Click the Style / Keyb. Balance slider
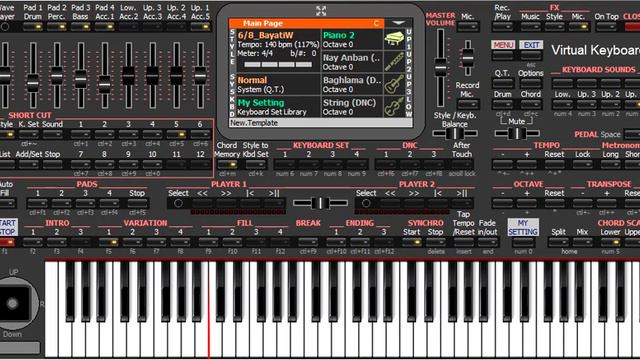The image size is (640, 360). coord(455,133)
